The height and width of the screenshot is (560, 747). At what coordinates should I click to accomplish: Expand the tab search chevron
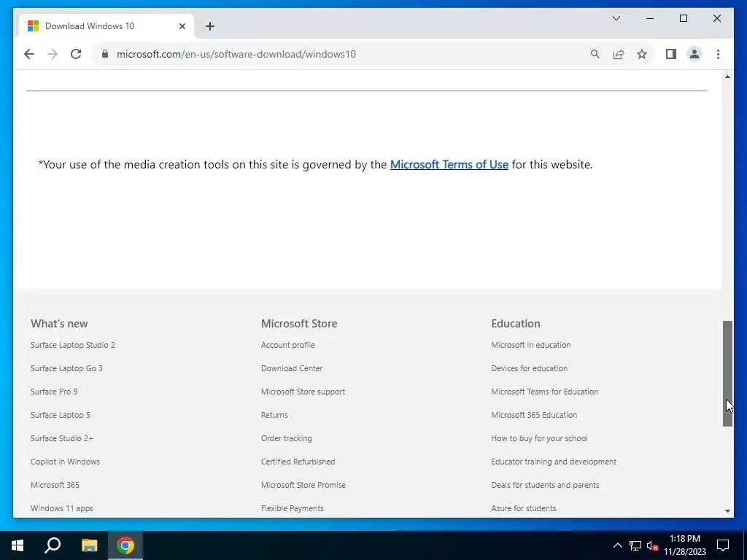[x=616, y=18]
